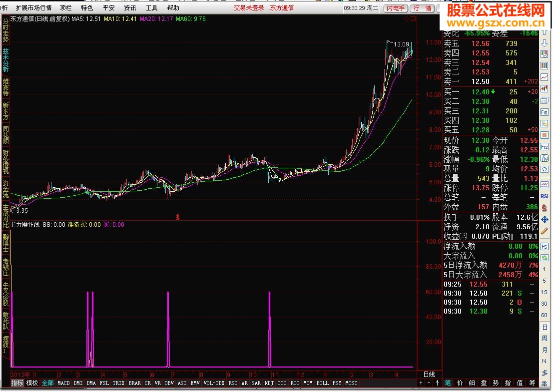The image size is (553, 392).
Task: Switch to 5-minute period
Action: (544, 281)
